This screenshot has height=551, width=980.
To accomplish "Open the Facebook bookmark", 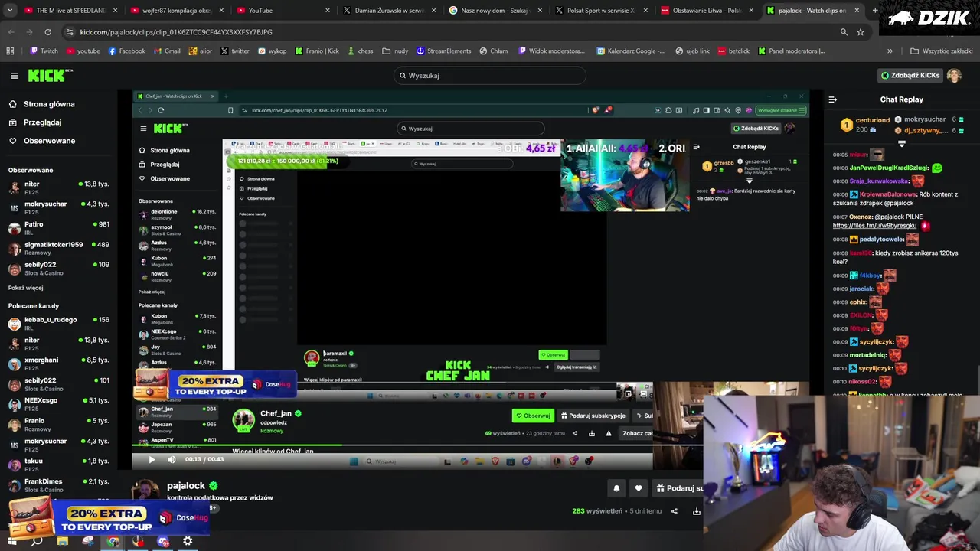I will pos(126,51).
